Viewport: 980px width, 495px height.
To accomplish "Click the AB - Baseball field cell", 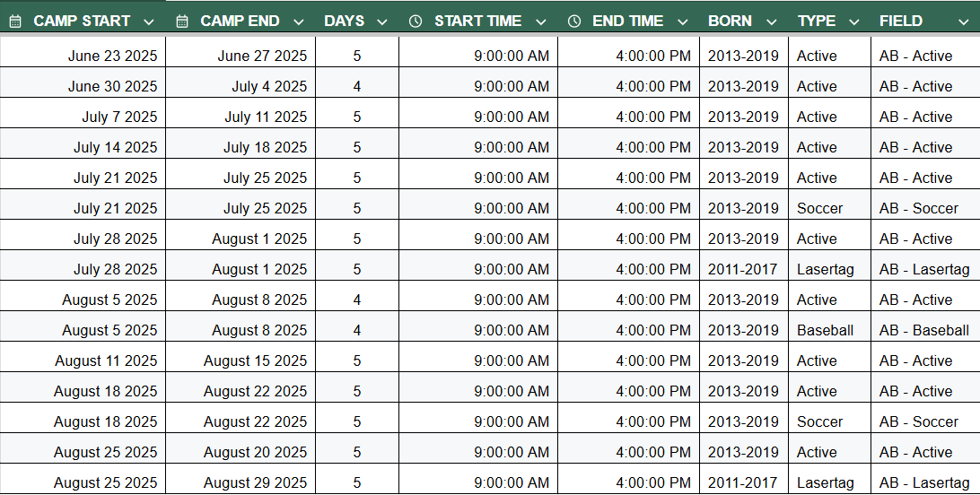I will pos(923,330).
